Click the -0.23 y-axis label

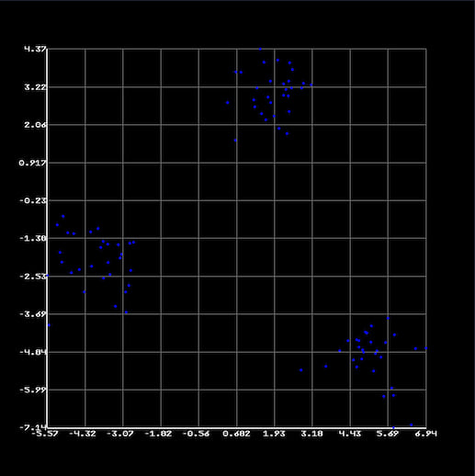point(34,200)
